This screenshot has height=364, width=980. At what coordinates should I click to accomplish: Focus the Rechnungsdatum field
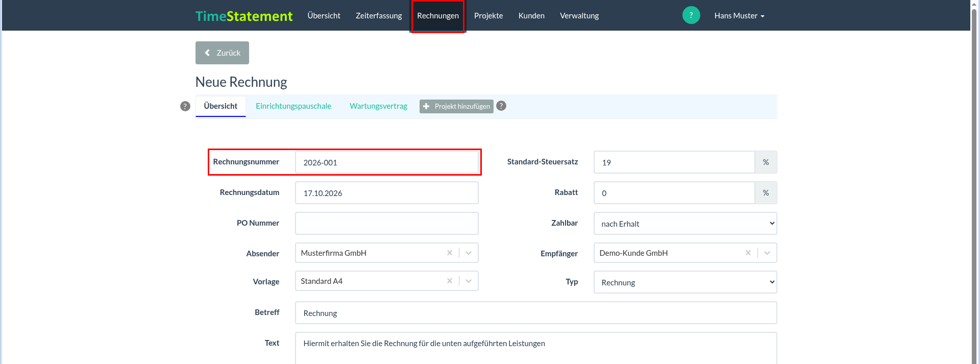click(x=387, y=193)
